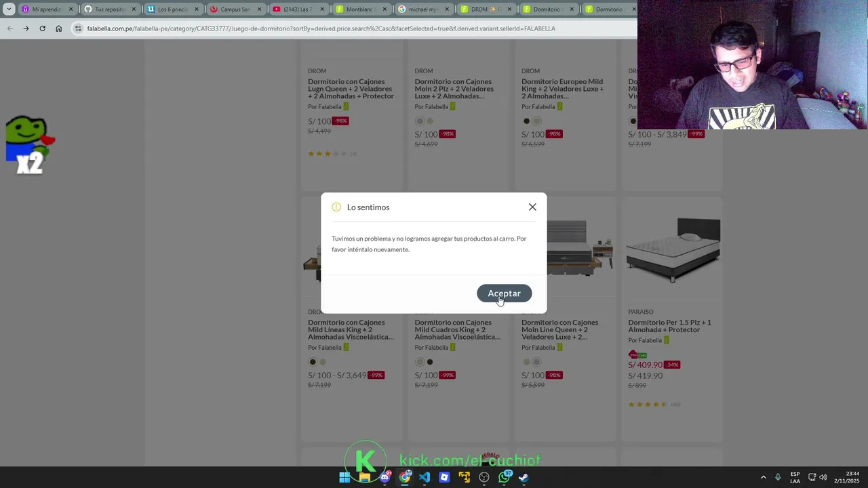Image resolution: width=868 pixels, height=488 pixels.
Task: Open WhatsApp from the taskbar
Action: point(505,477)
